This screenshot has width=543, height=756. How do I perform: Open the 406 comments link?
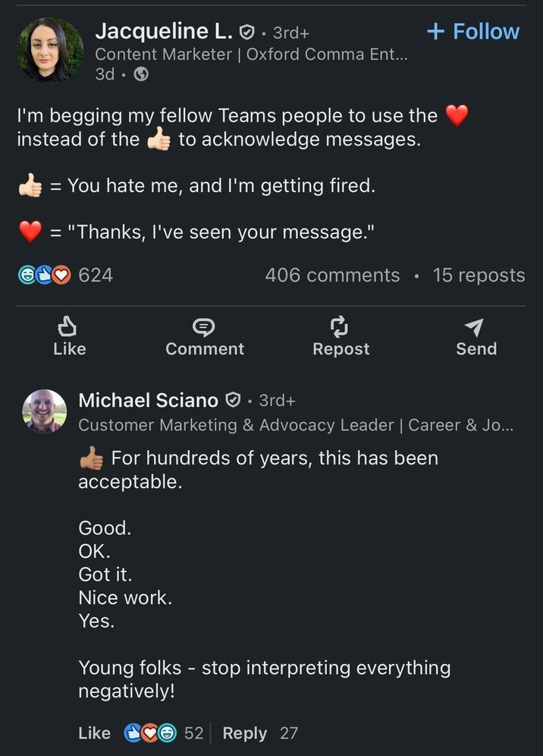click(x=332, y=275)
